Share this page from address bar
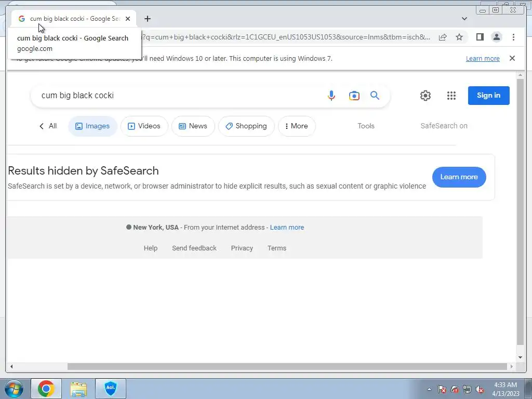The width and height of the screenshot is (532, 399). coord(443,37)
